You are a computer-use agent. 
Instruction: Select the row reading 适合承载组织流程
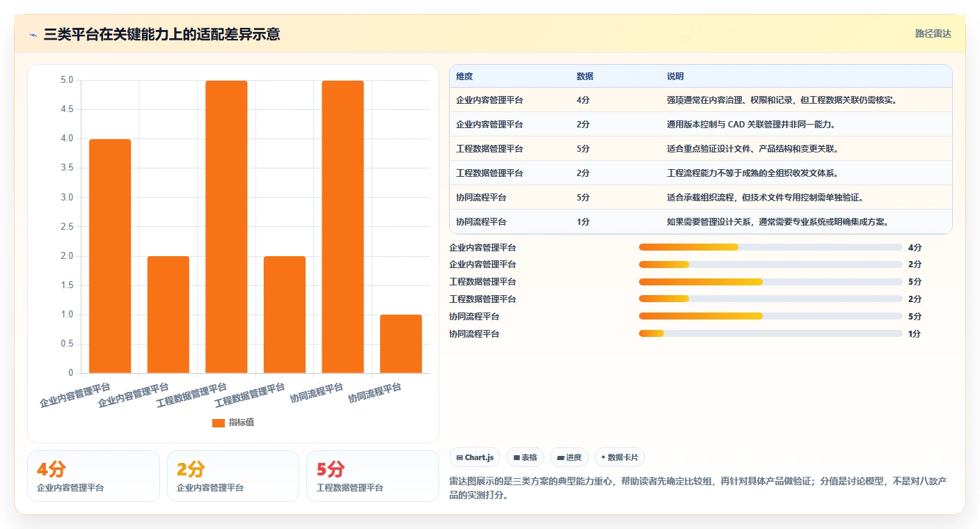pos(700,197)
